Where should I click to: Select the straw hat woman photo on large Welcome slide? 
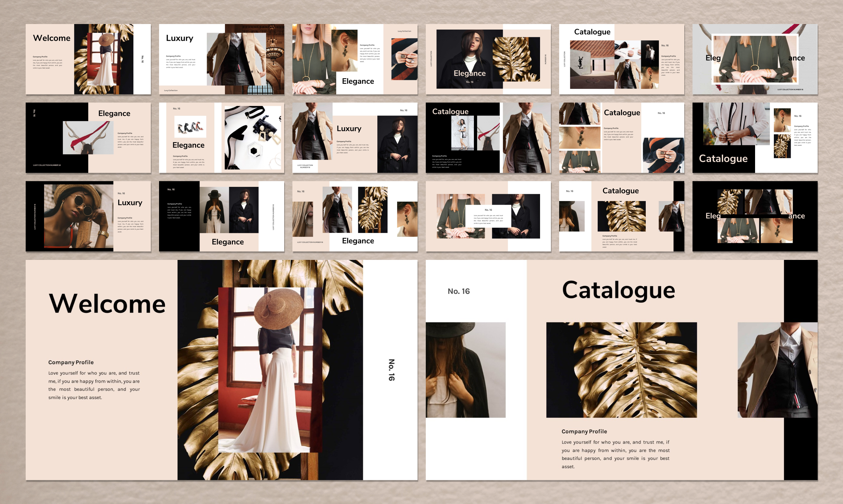coord(270,370)
